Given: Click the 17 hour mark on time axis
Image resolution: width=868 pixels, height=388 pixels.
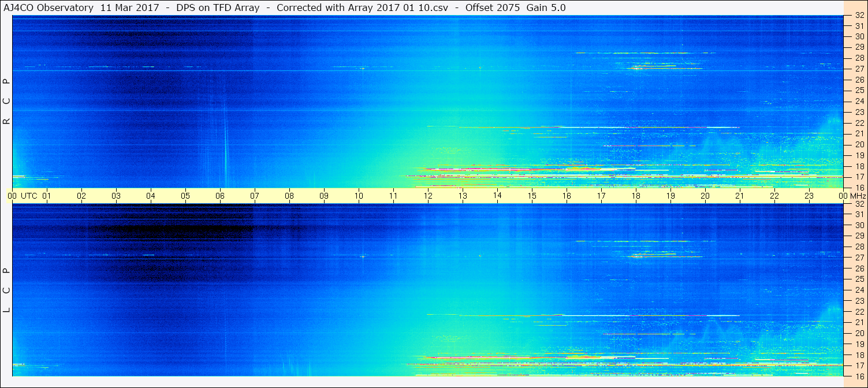Looking at the screenshot, I should 601,196.
